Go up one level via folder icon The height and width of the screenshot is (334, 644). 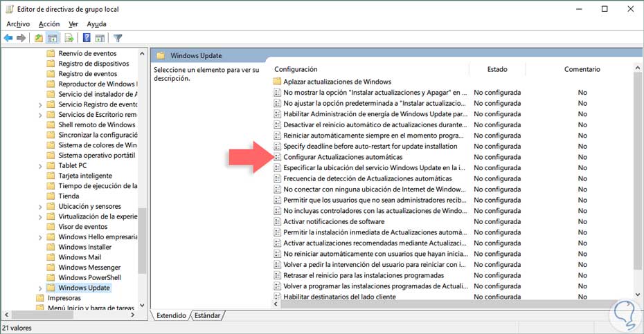point(39,38)
